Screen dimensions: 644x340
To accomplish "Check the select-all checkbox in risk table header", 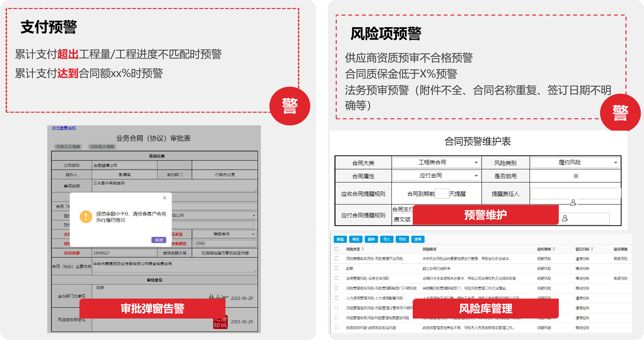I will pos(336,249).
